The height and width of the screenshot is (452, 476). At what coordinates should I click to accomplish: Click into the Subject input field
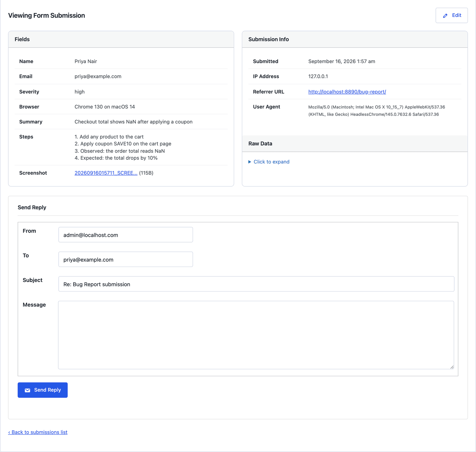tap(256, 284)
